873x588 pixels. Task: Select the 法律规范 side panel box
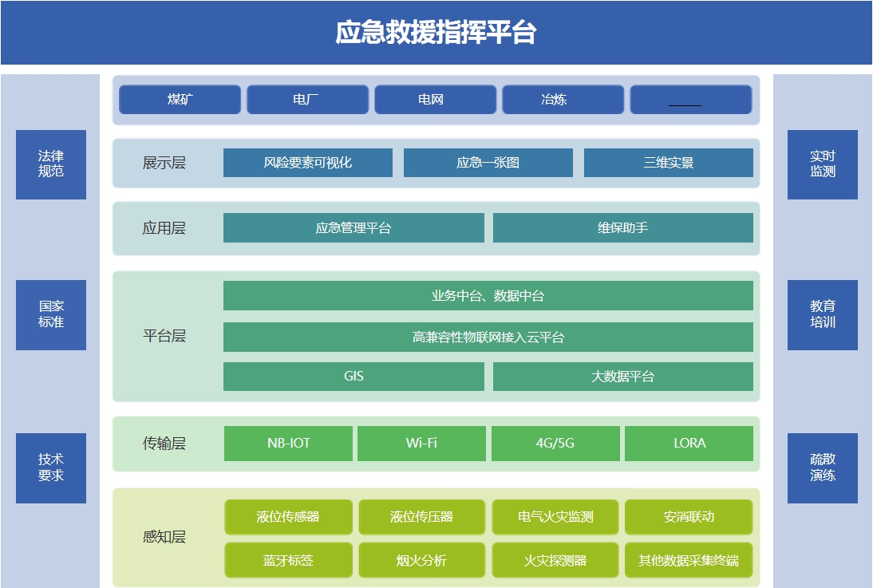click(51, 164)
